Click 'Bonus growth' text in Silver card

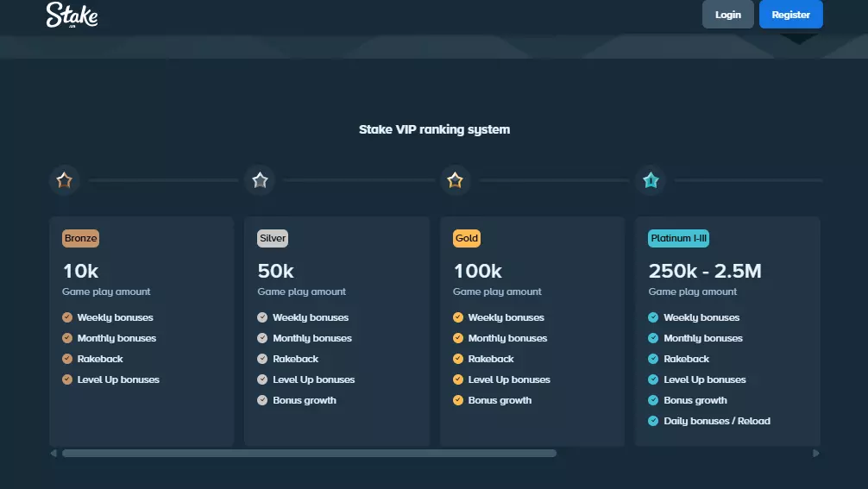pos(305,400)
